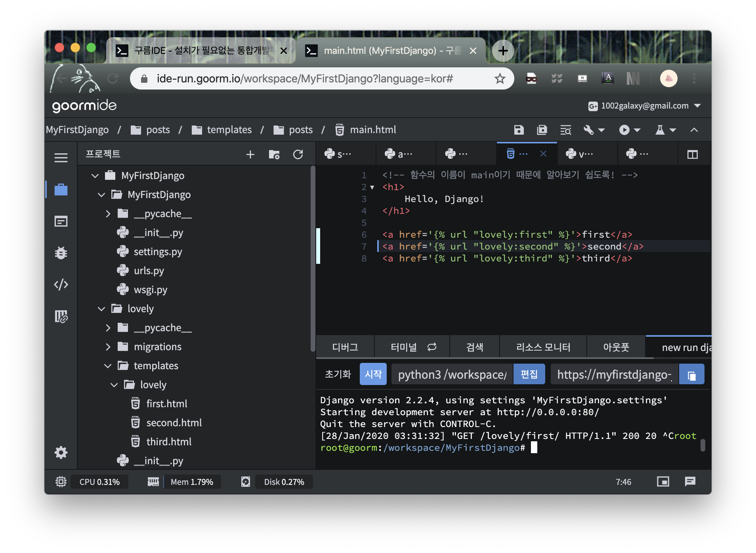This screenshot has width=756, height=553.
Task: Open the 아웃풋 tab
Action: pos(616,347)
